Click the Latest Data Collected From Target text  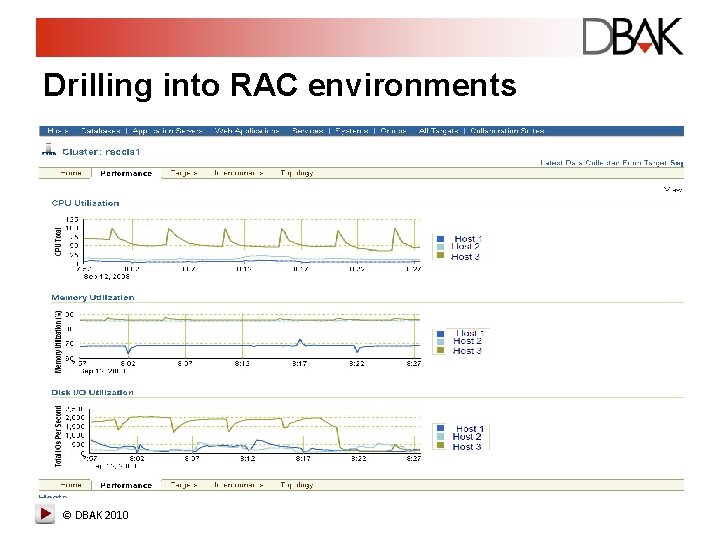click(611, 163)
